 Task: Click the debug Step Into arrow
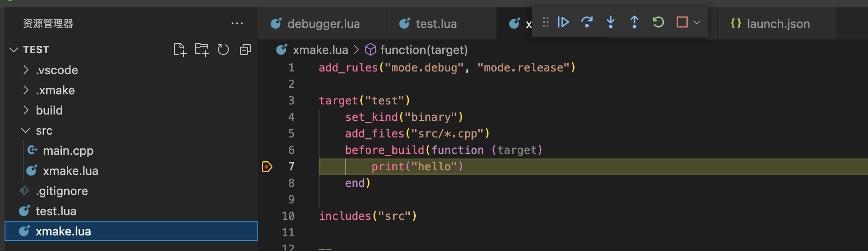(x=611, y=22)
